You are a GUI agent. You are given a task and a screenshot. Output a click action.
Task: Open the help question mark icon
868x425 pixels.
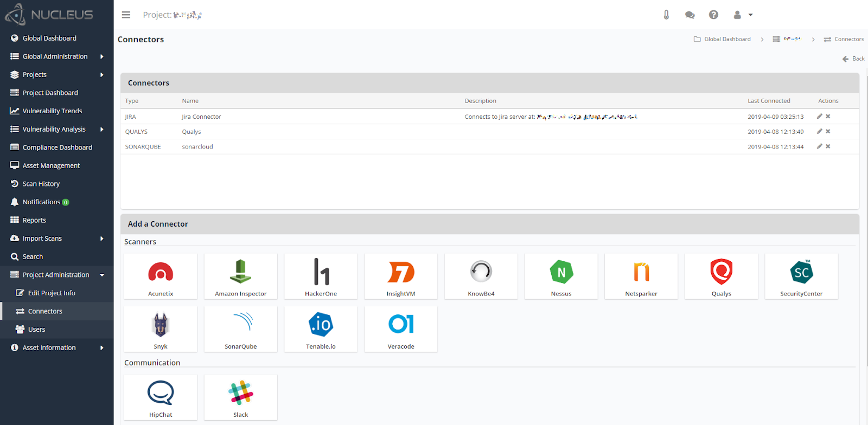713,15
